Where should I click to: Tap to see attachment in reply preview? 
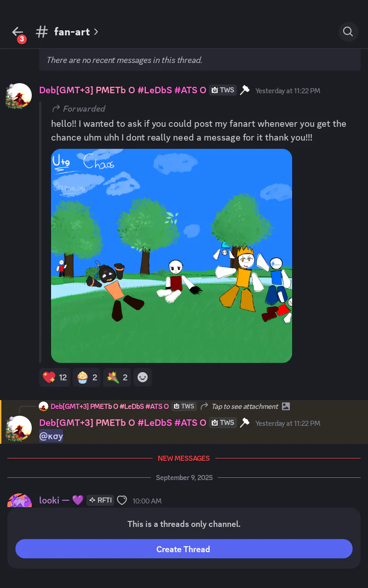(245, 406)
